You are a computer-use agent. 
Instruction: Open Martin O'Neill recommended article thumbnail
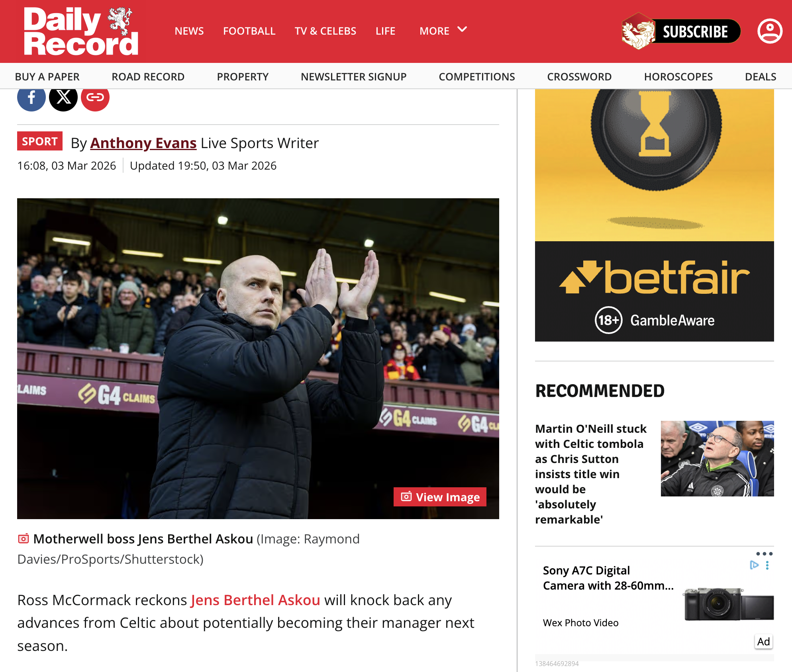(x=717, y=459)
